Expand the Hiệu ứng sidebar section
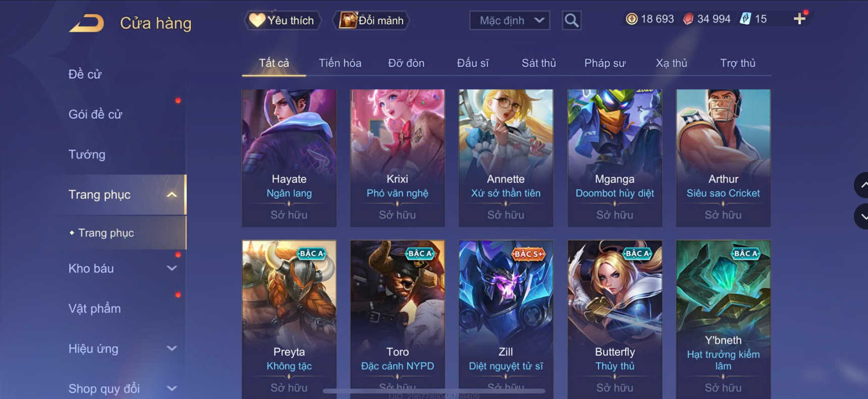This screenshot has width=868, height=399. 172,349
